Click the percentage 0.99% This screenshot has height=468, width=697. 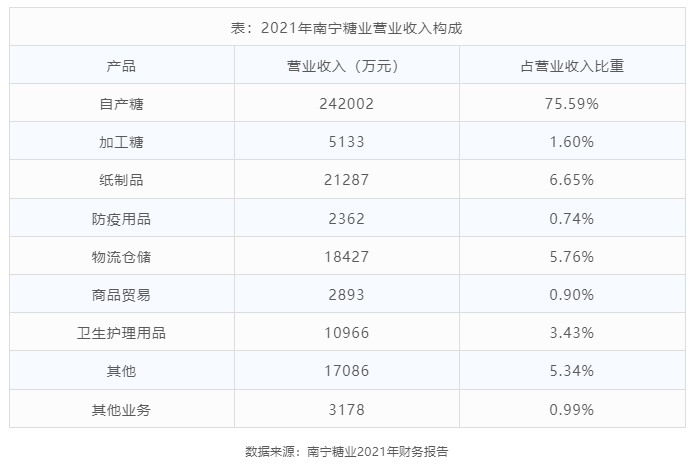pos(572,410)
